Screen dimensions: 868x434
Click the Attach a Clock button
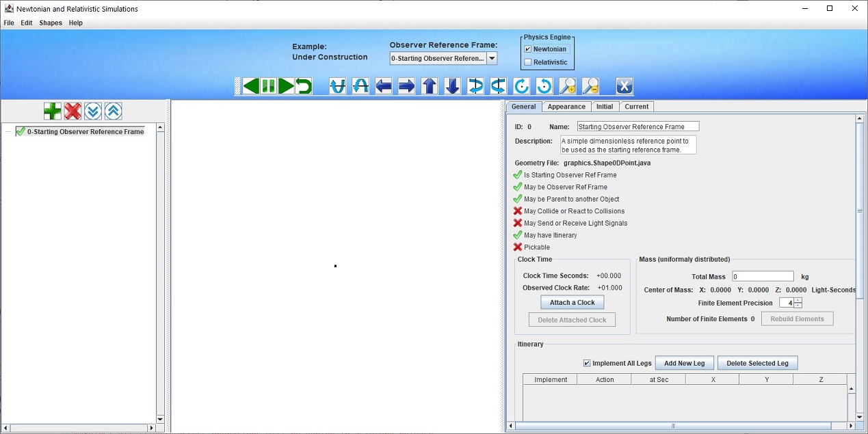(x=572, y=302)
